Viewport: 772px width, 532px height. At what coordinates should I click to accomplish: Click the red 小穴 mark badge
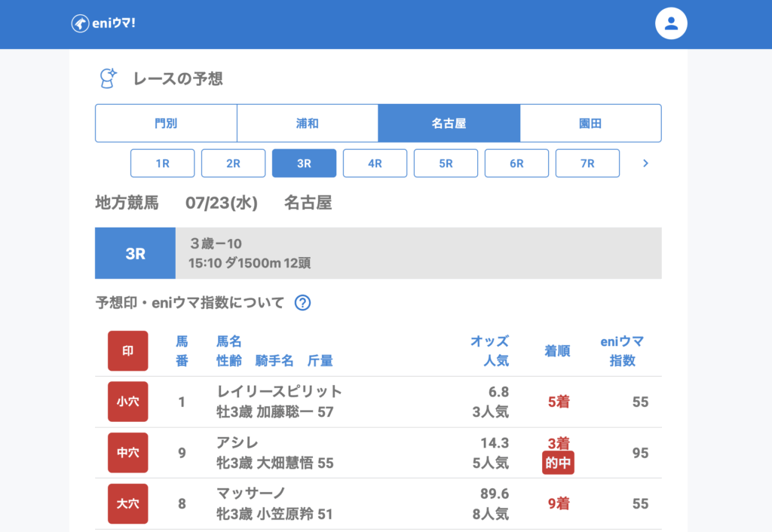click(x=127, y=402)
